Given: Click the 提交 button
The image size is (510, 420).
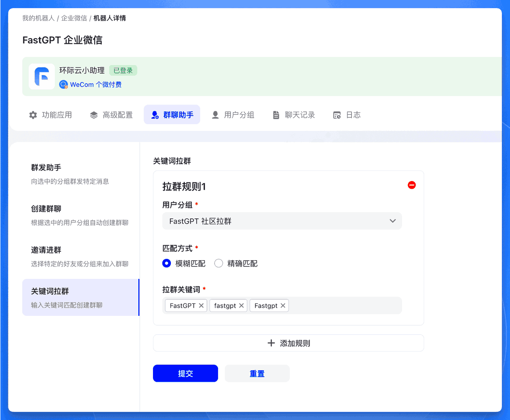Looking at the screenshot, I should click(185, 373).
